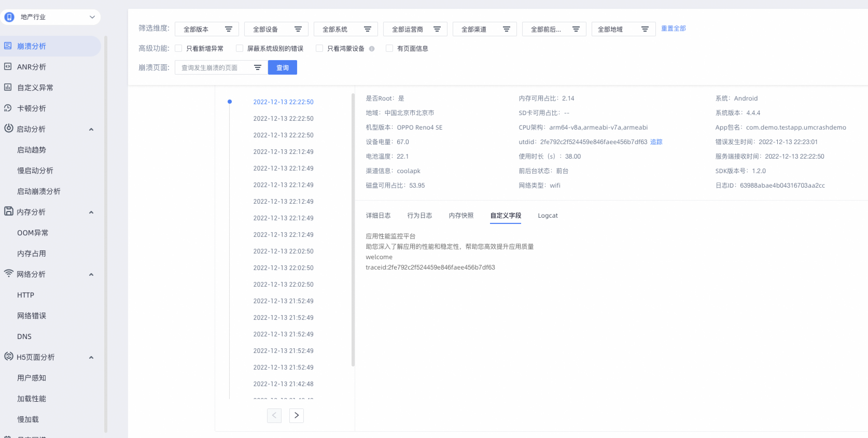This screenshot has height=438, width=868.
Task: Click the 卡顿分析 clock icon
Action: coord(8,108)
